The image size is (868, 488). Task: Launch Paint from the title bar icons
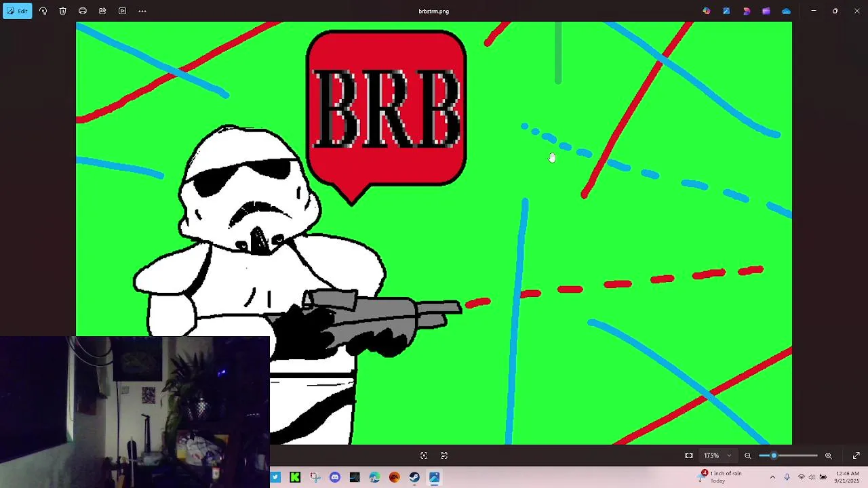click(x=726, y=11)
